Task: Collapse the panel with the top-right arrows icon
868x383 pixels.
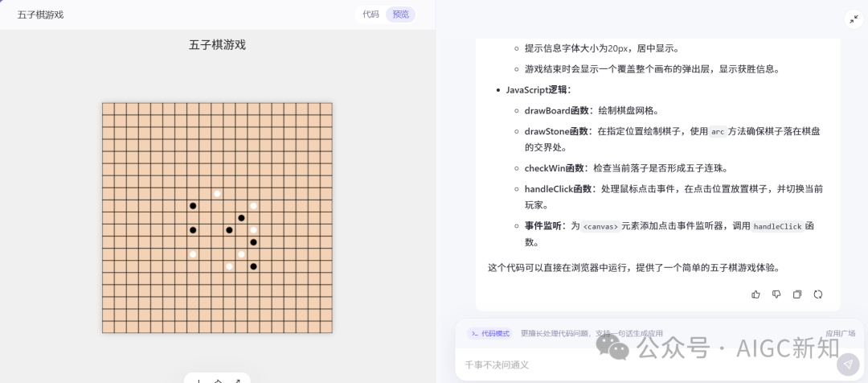Action: click(854, 19)
